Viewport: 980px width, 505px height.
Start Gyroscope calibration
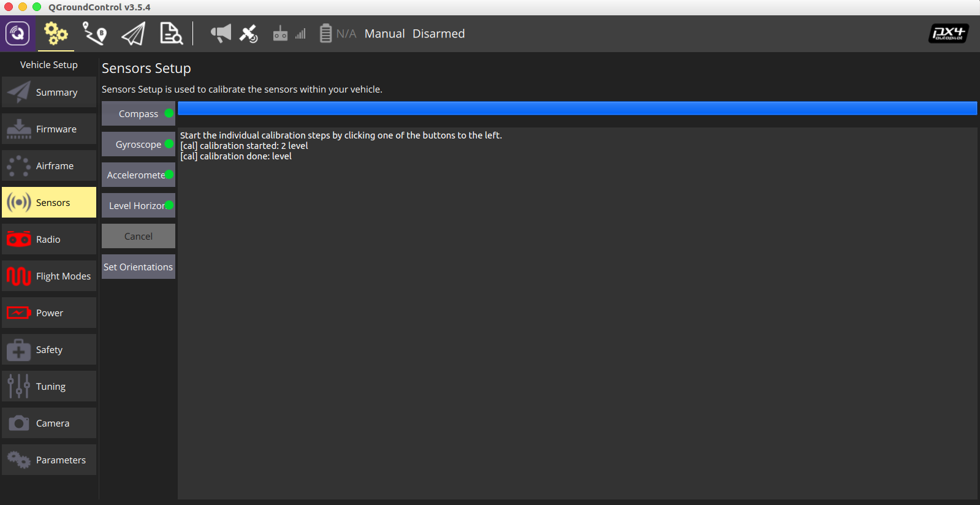(x=139, y=144)
